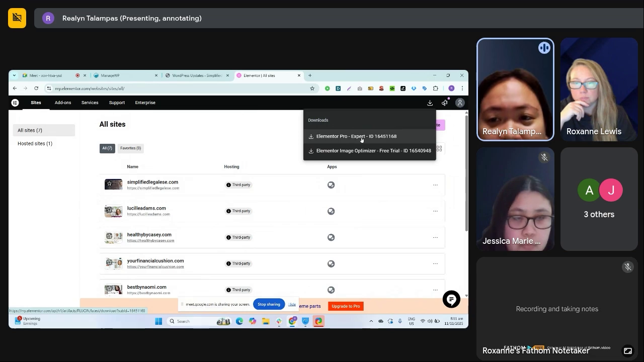644x362 pixels.
Task: Open the WordPress app icon for simplifiedlegalese.com
Action: click(x=331, y=185)
